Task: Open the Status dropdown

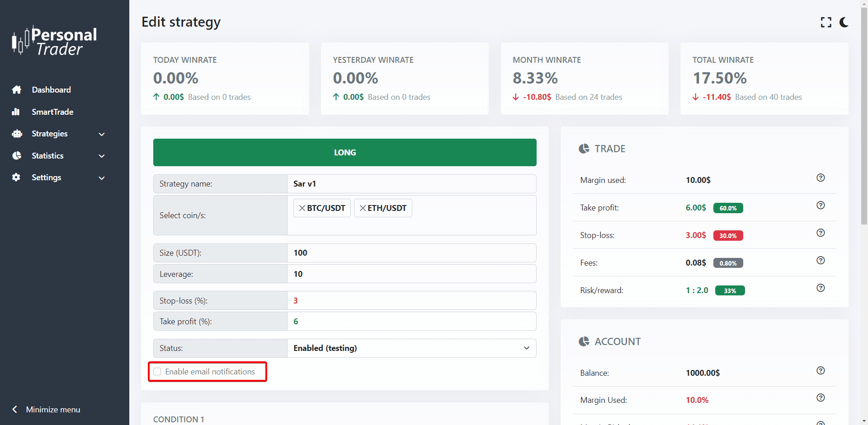Action: (x=411, y=348)
